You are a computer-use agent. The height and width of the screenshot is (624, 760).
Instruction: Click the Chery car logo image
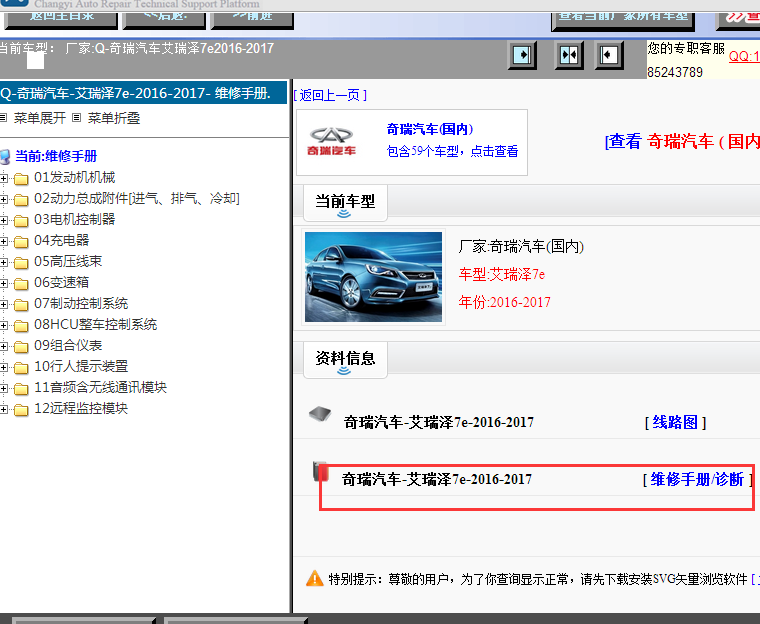pyautogui.click(x=332, y=142)
